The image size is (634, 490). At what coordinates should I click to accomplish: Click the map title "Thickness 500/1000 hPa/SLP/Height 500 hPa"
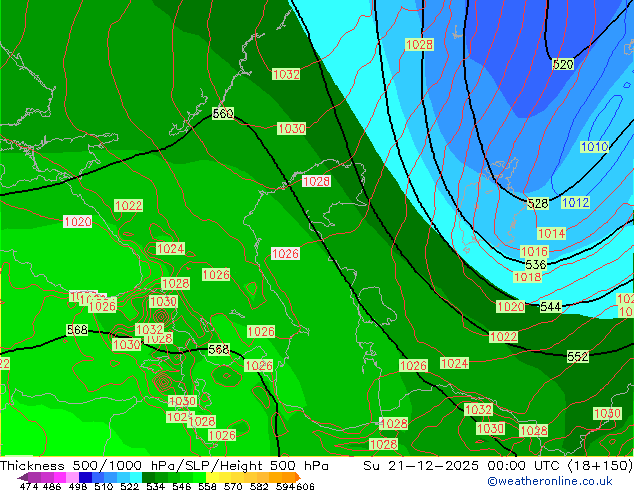click(164, 466)
